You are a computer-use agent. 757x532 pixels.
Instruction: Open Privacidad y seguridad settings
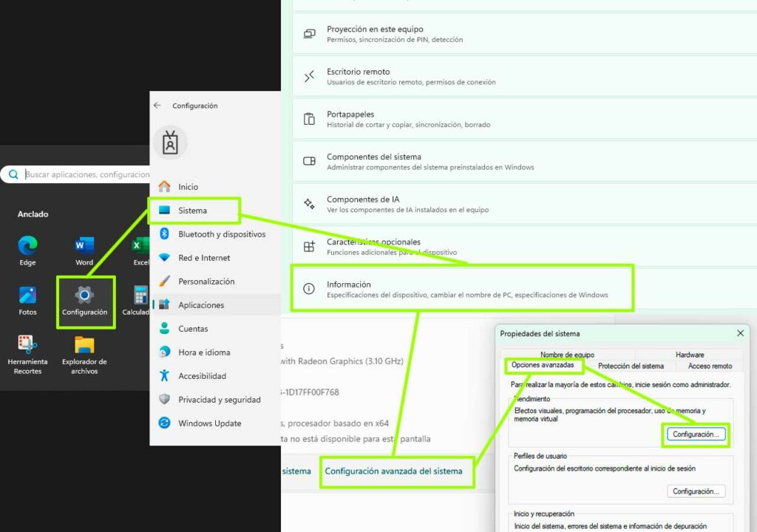[x=219, y=400]
